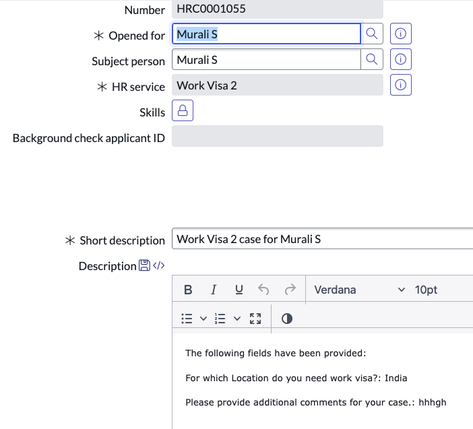The width and height of the screenshot is (473, 429).
Task: Expand the numbered list style options
Action: click(237, 319)
